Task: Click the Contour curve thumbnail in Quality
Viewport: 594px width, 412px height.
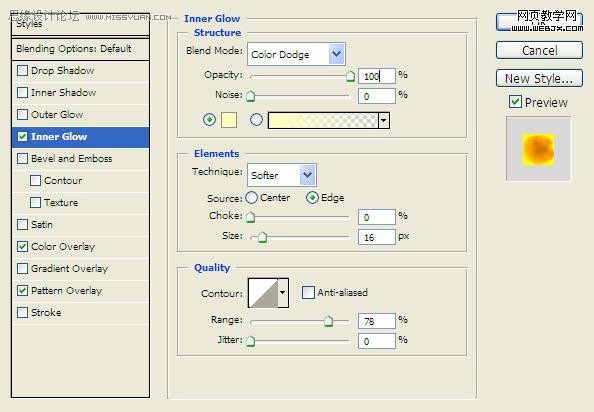Action: click(263, 293)
